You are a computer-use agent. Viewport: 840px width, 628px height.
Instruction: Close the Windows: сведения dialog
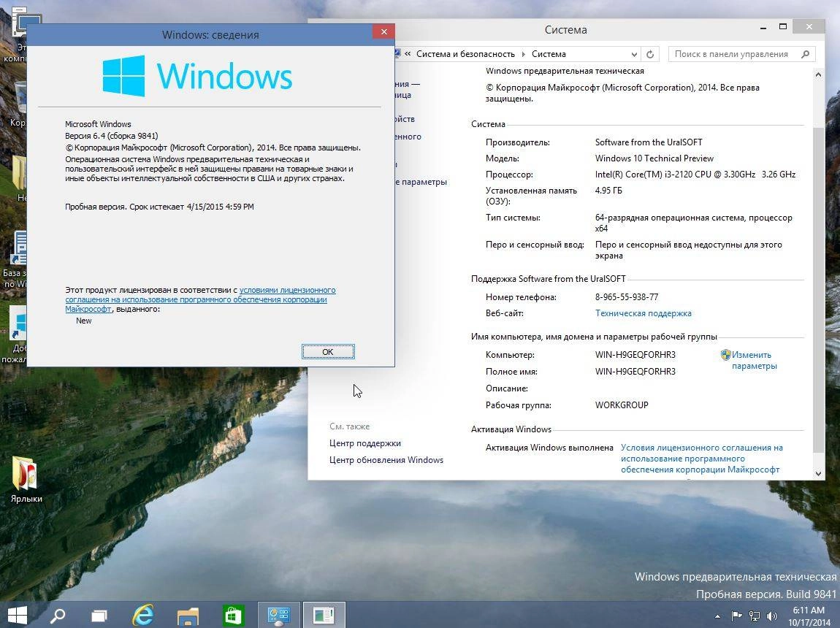(383, 31)
